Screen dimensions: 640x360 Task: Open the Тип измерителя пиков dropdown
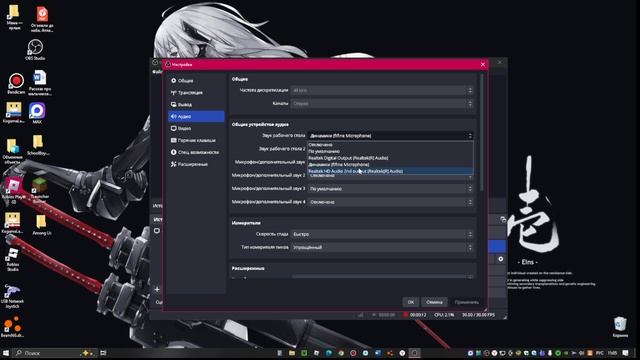(382, 247)
